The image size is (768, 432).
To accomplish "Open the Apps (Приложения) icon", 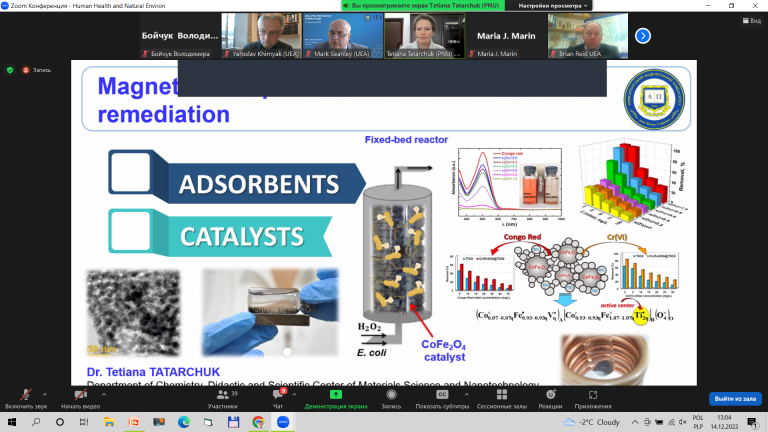I will 593,394.
